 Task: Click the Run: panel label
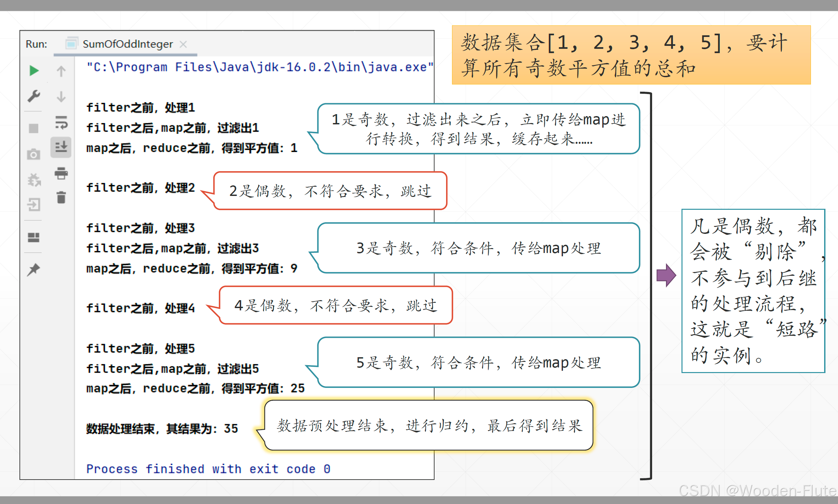tap(36, 44)
